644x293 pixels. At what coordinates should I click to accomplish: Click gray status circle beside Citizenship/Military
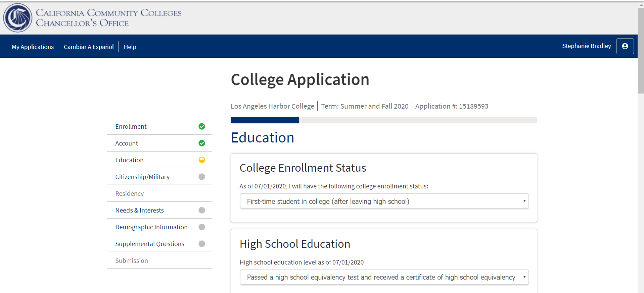pyautogui.click(x=202, y=177)
